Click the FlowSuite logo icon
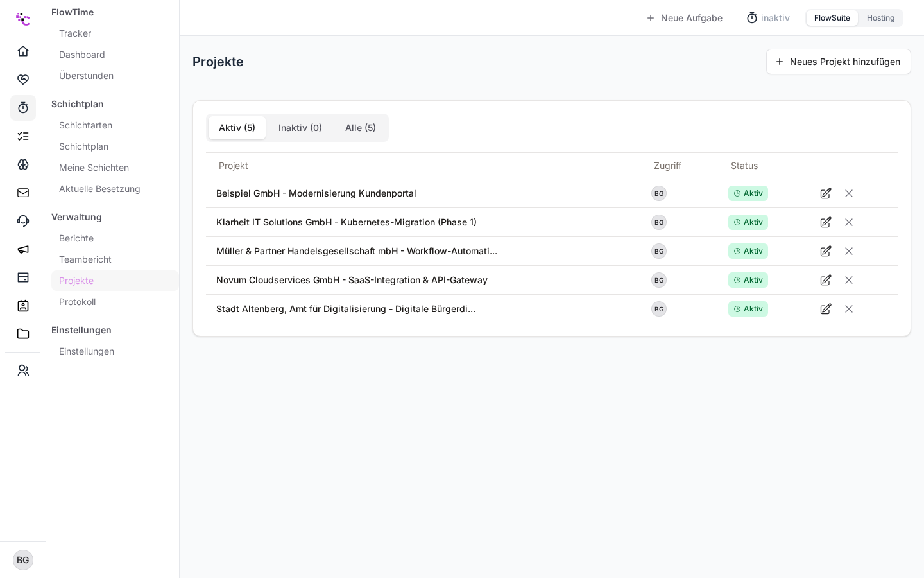924x578 pixels. click(23, 19)
